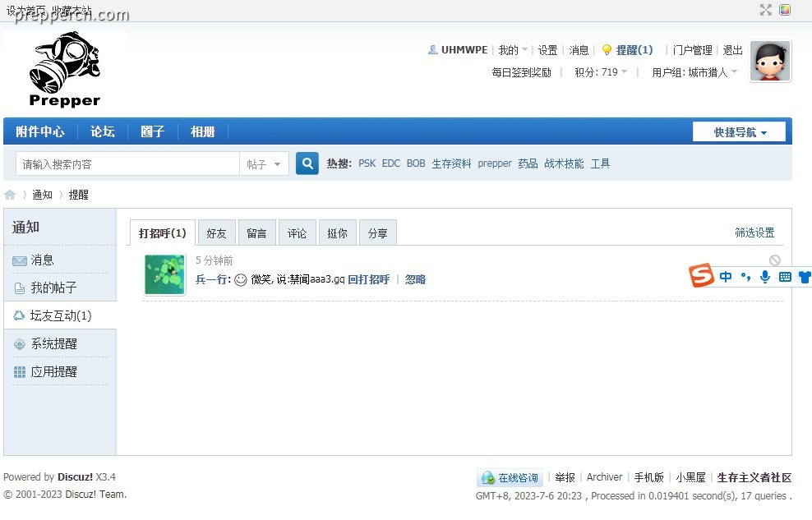
Task: Click the Prepper gas mask logo
Action: 65,69
